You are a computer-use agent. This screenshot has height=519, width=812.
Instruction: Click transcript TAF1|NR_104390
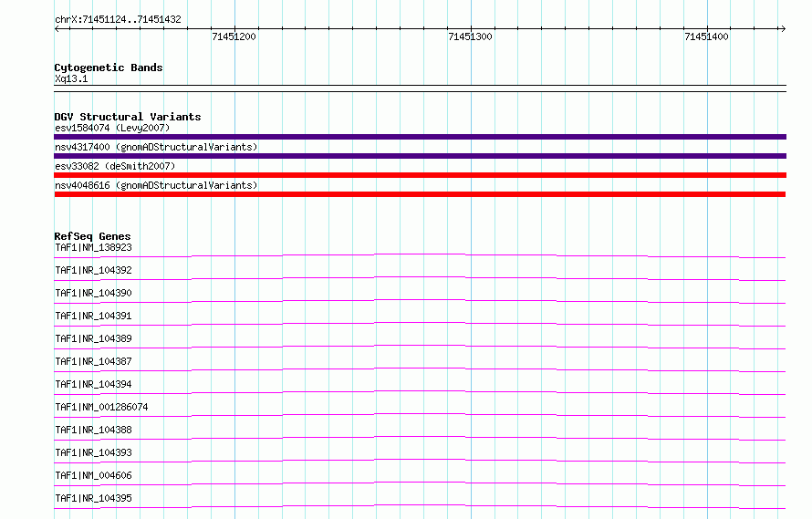click(x=93, y=293)
